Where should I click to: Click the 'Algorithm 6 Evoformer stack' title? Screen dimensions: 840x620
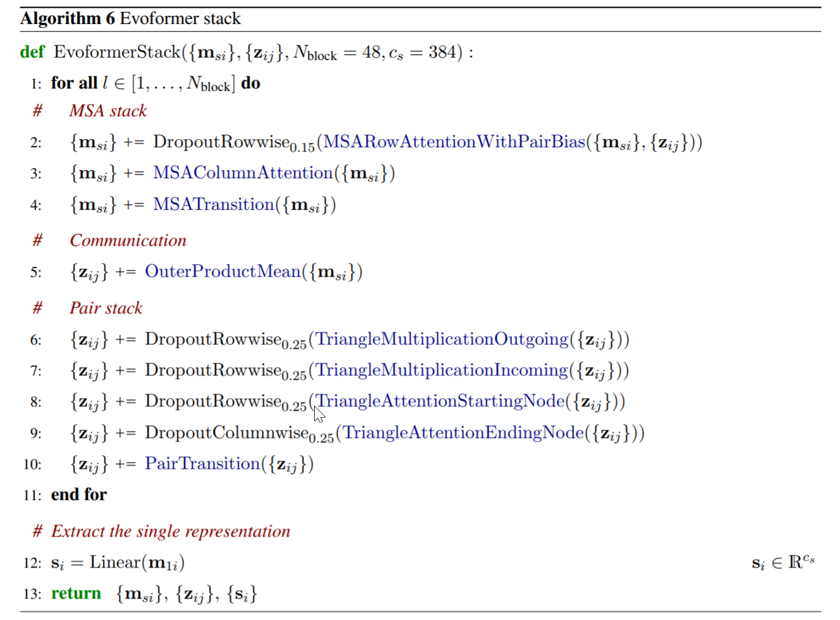[130, 18]
